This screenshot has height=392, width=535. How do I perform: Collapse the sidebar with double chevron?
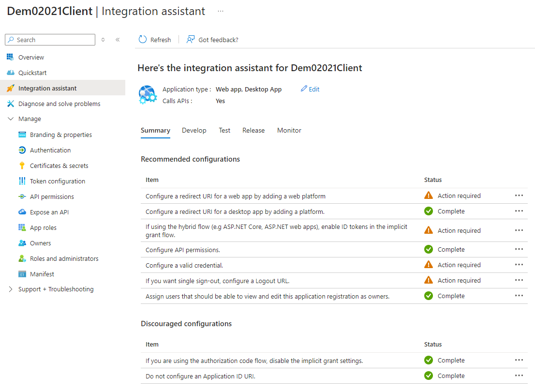118,40
